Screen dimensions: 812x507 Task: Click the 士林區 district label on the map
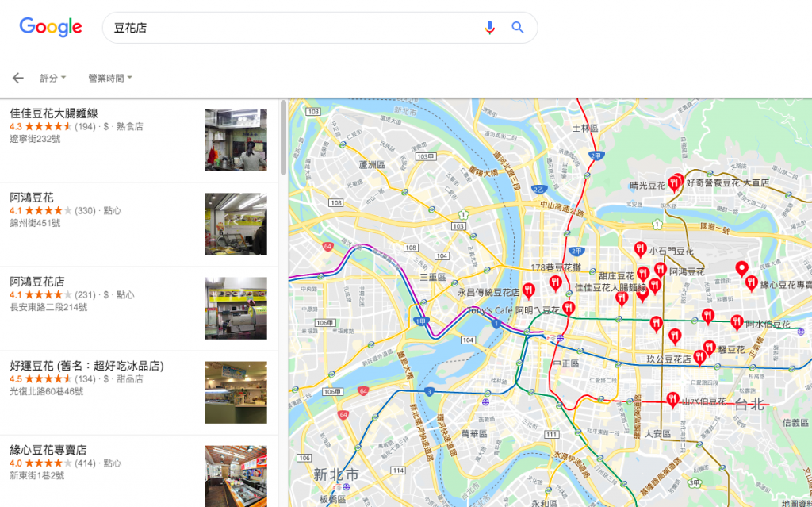(x=585, y=128)
